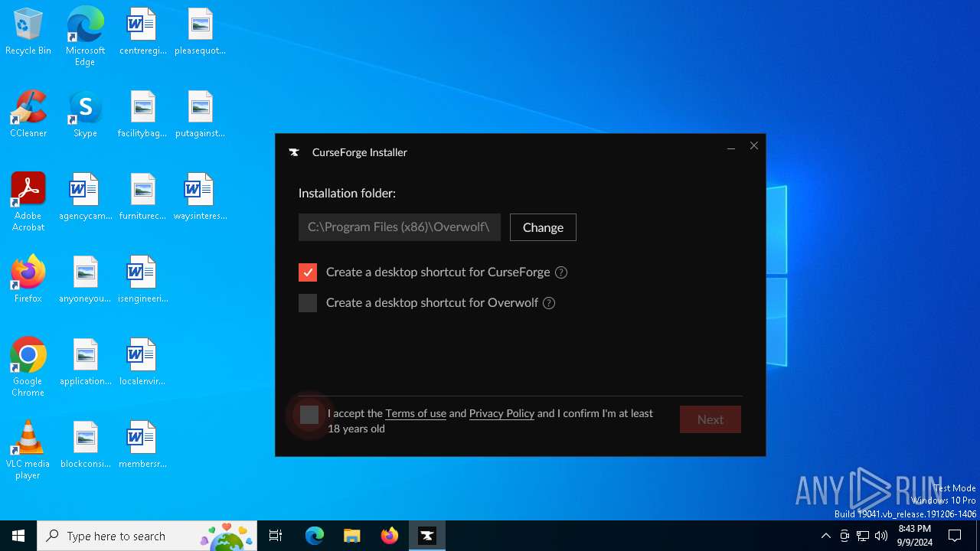Select the centreregi Word document icon
Viewport: 980px width, 551px height.
point(142,32)
